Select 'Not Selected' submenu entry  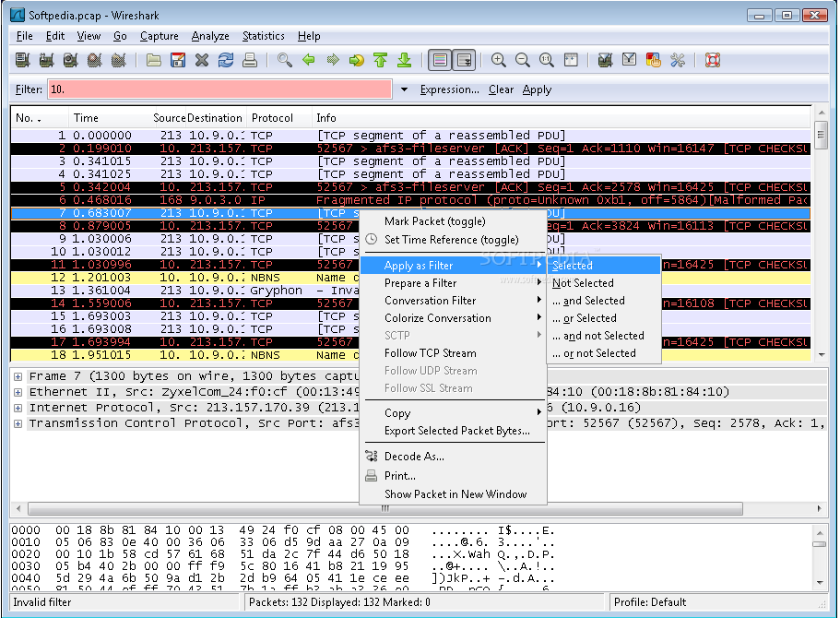(x=604, y=283)
